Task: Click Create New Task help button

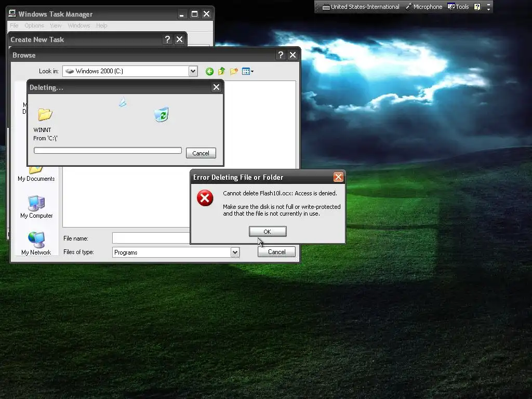Action: 167,39
